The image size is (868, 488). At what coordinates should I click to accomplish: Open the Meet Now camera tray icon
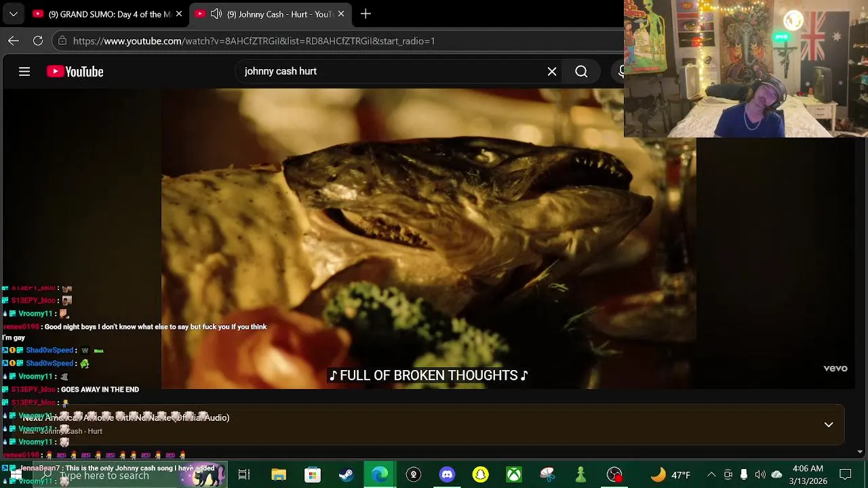point(728,474)
